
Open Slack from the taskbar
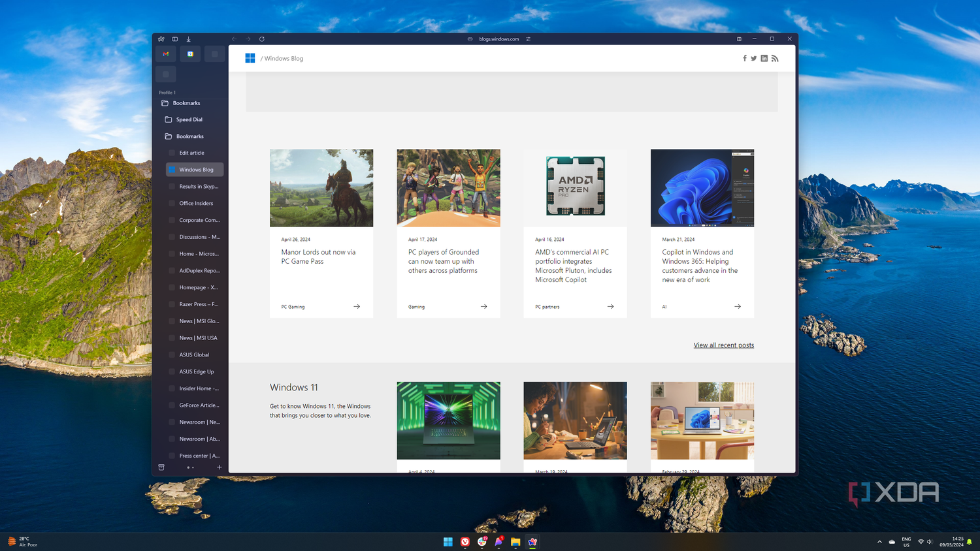[482, 542]
